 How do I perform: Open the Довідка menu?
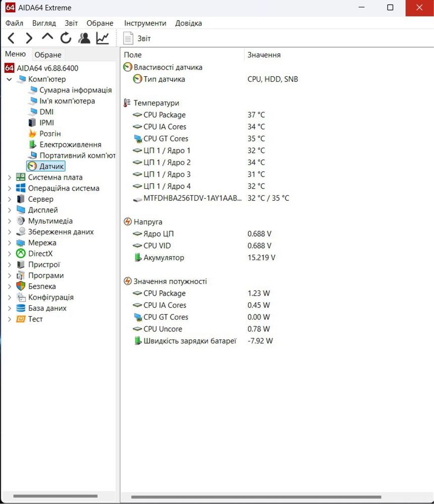(189, 23)
